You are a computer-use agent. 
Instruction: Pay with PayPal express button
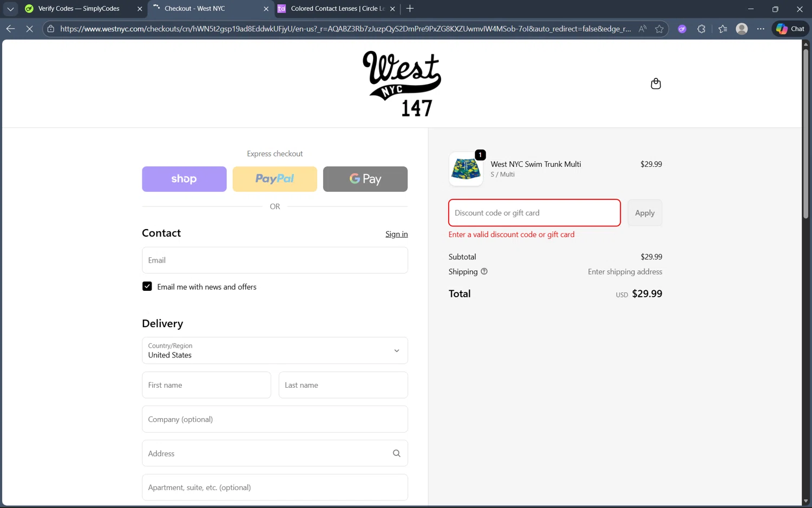click(274, 179)
